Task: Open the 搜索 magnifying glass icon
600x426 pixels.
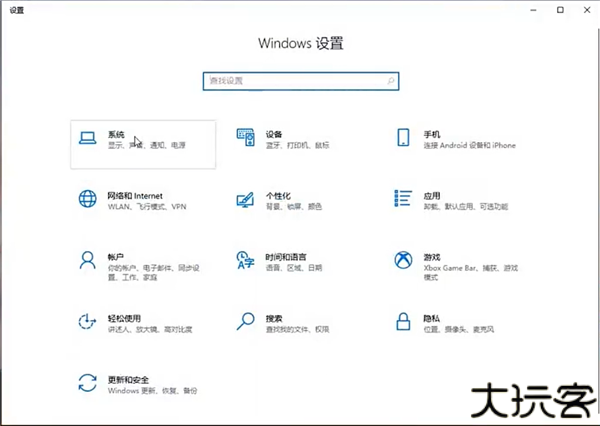Action: click(246, 322)
